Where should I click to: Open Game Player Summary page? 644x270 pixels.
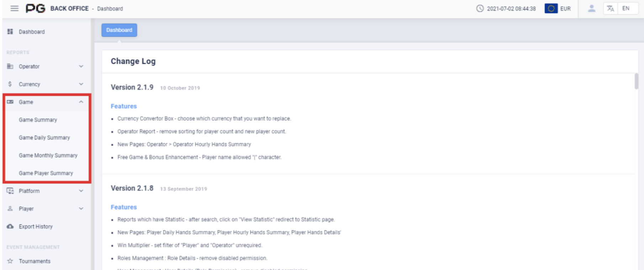coord(46,173)
